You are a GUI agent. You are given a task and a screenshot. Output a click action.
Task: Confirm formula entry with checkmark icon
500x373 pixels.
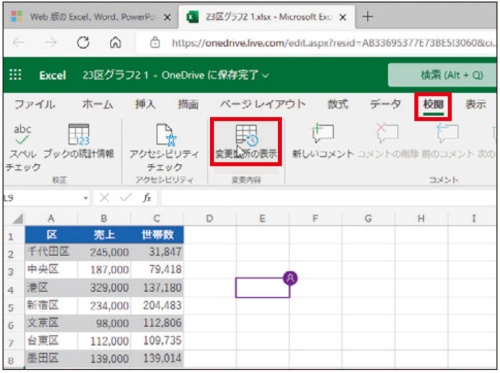tap(126, 198)
